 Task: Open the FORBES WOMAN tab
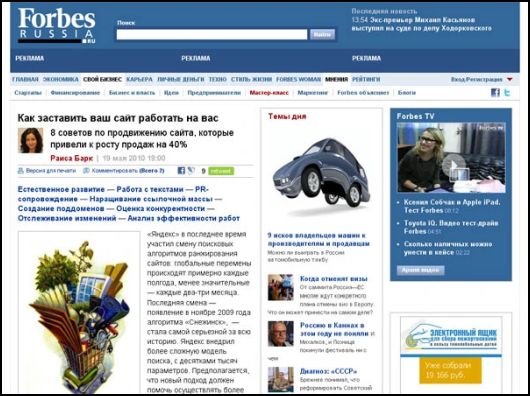[x=298, y=79]
